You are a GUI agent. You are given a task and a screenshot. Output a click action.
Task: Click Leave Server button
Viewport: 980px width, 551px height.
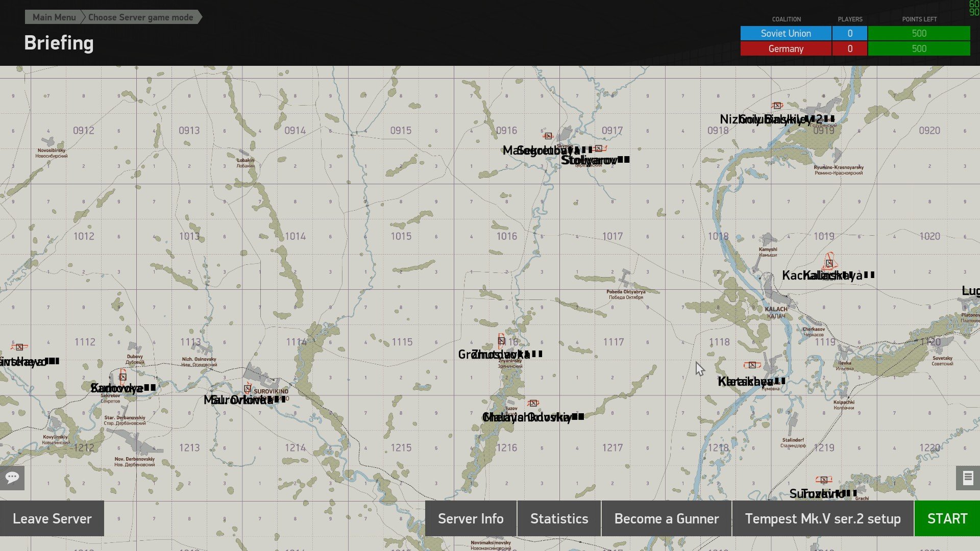pyautogui.click(x=52, y=519)
